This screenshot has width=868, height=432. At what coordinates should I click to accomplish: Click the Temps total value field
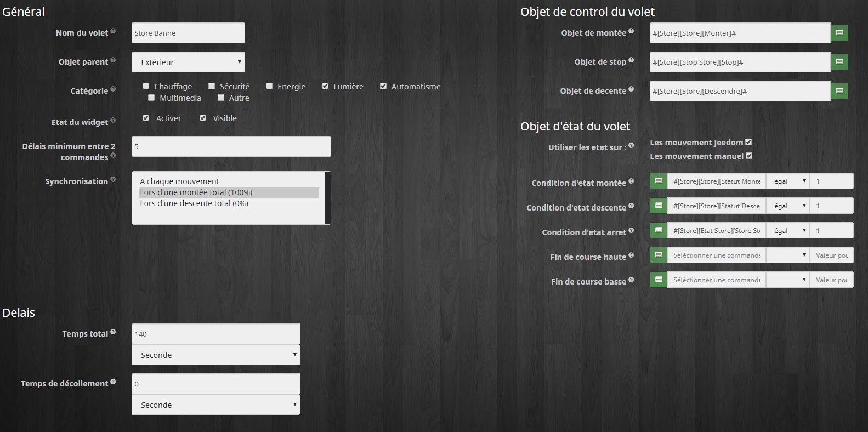pos(216,334)
